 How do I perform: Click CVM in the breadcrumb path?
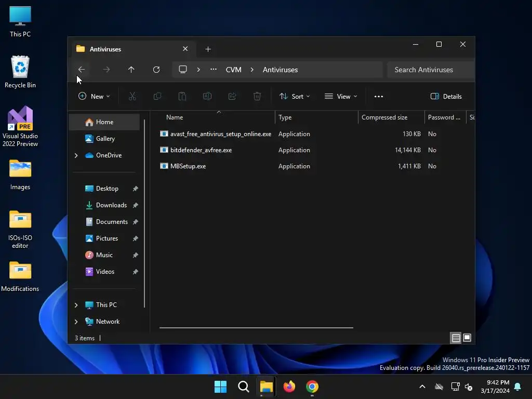tap(233, 70)
